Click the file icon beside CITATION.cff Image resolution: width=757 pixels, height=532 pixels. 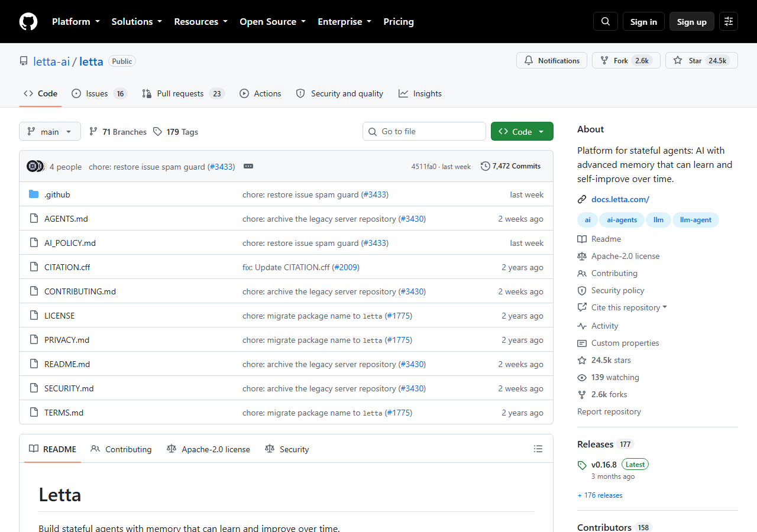pyautogui.click(x=34, y=267)
